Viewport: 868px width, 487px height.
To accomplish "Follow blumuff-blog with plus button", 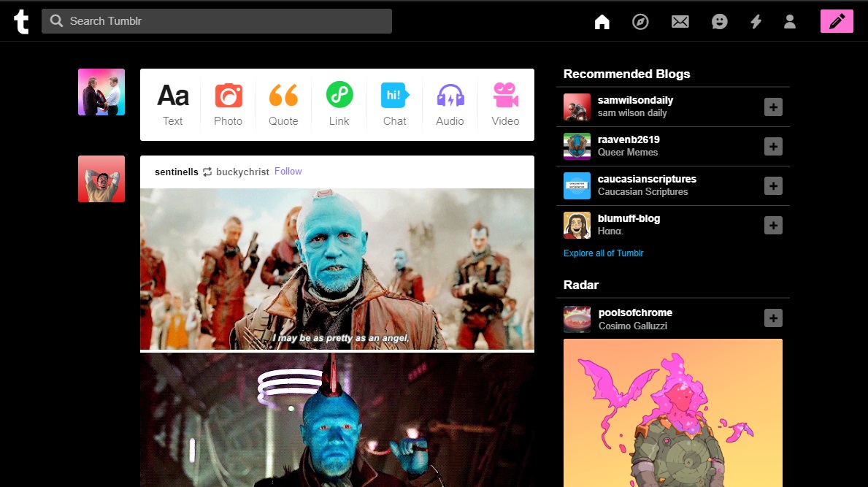I will (x=773, y=225).
